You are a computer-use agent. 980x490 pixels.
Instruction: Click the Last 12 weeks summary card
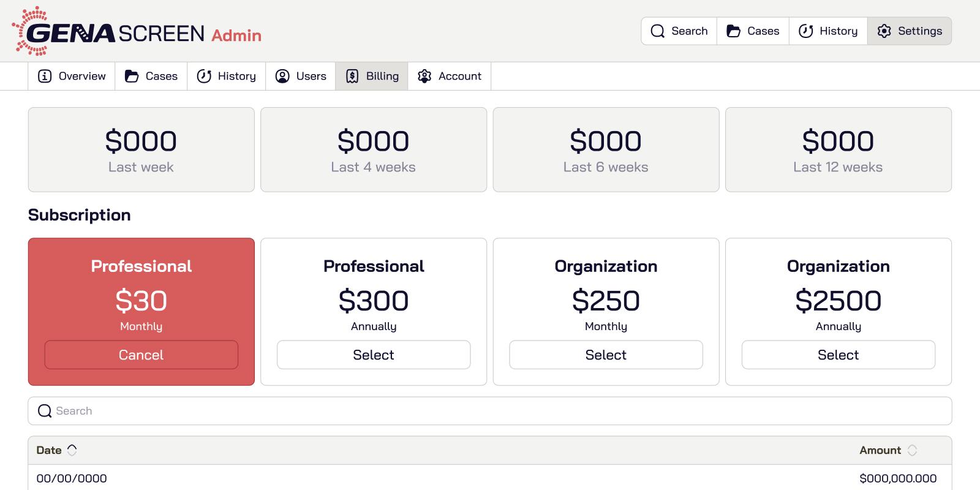[x=838, y=149]
